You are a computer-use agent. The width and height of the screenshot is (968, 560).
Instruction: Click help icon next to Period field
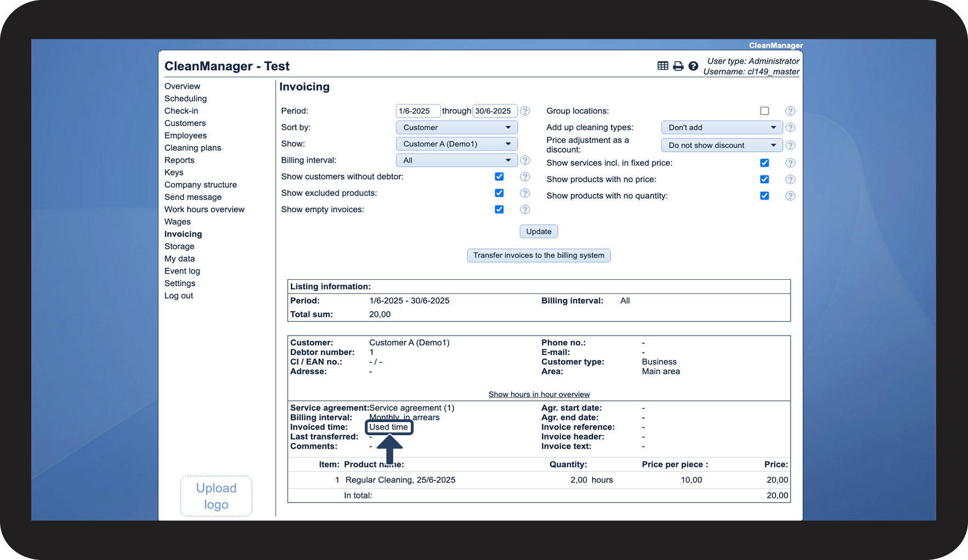click(525, 111)
